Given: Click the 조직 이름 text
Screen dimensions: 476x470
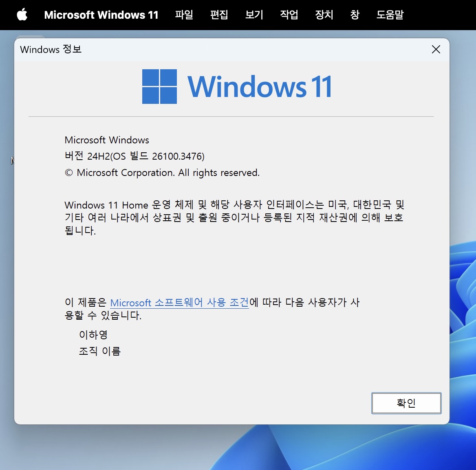Looking at the screenshot, I should pos(99,351).
